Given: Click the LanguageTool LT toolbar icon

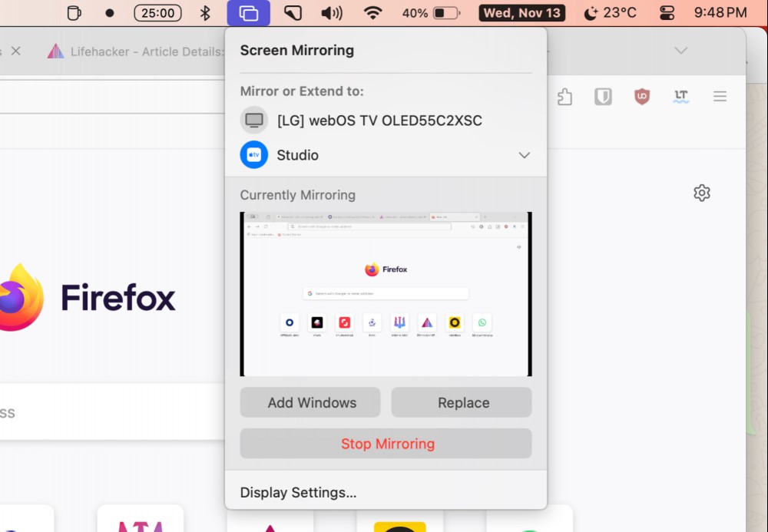Looking at the screenshot, I should 680,97.
